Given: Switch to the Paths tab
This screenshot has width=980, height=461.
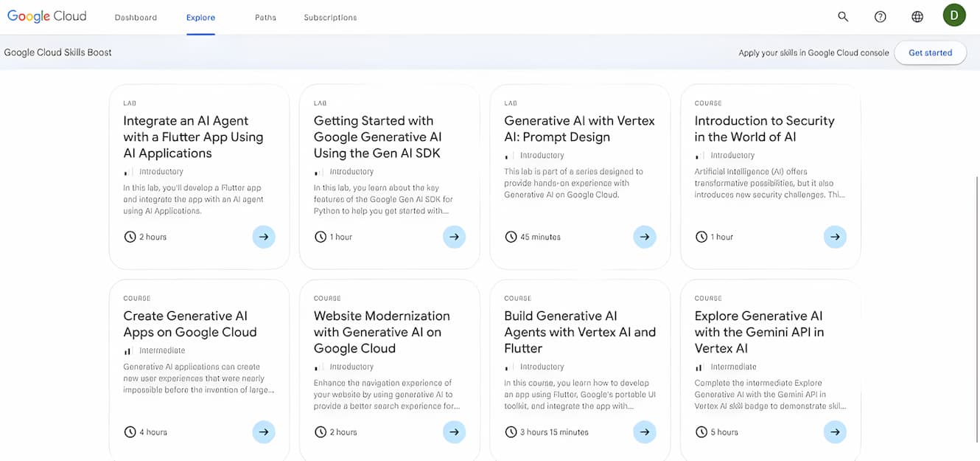Looking at the screenshot, I should click(x=265, y=18).
